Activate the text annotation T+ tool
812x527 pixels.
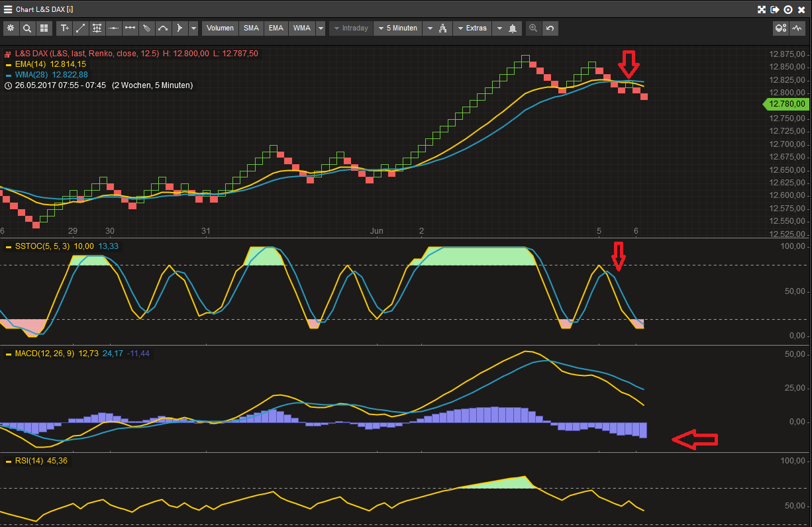64,28
